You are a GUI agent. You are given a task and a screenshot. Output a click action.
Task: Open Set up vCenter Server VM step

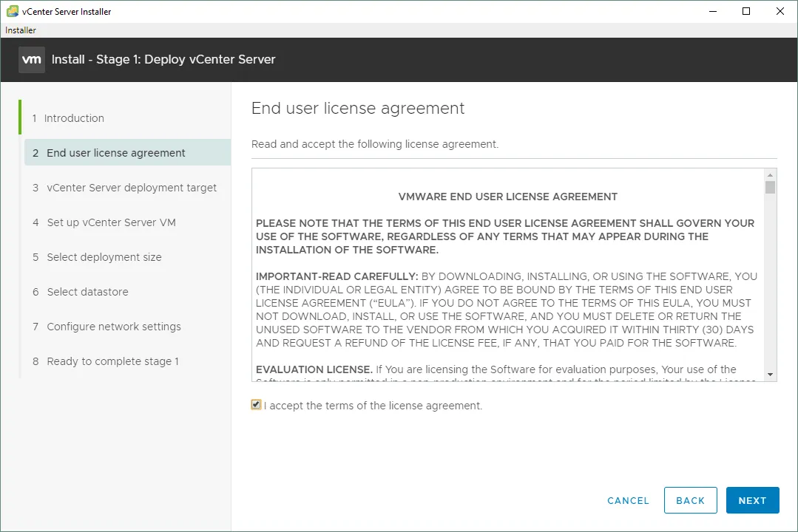(111, 222)
